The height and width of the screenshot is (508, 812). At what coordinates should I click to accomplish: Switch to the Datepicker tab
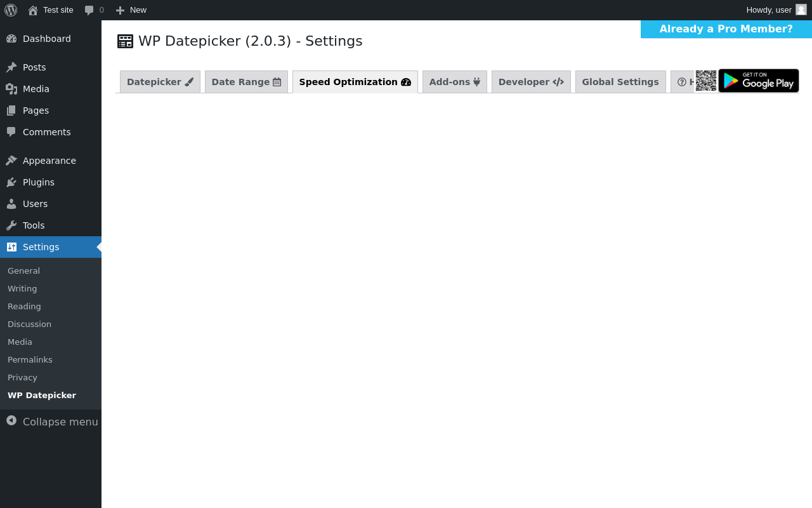coord(160,82)
